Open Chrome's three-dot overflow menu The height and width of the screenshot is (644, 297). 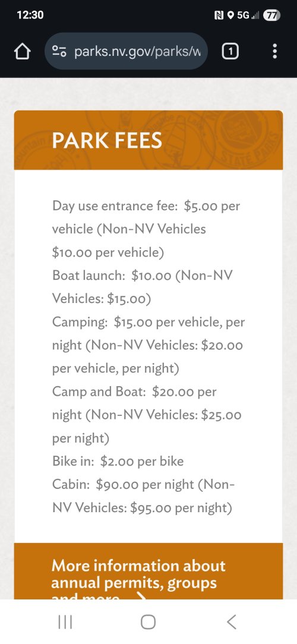(x=275, y=51)
